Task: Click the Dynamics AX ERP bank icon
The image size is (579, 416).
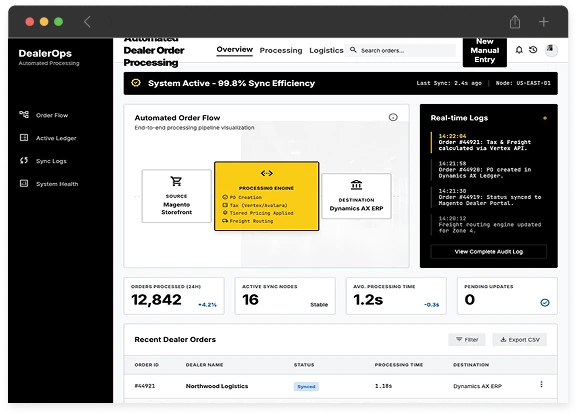Action: (356, 185)
